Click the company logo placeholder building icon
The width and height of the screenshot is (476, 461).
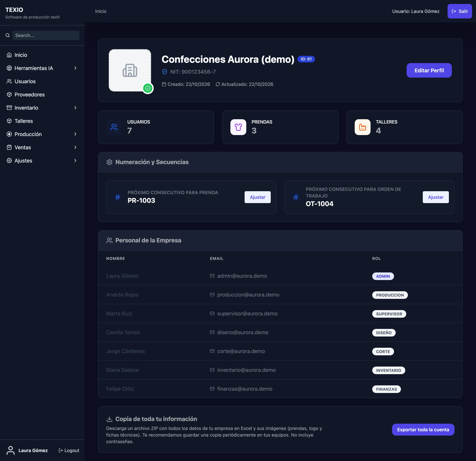click(x=130, y=70)
